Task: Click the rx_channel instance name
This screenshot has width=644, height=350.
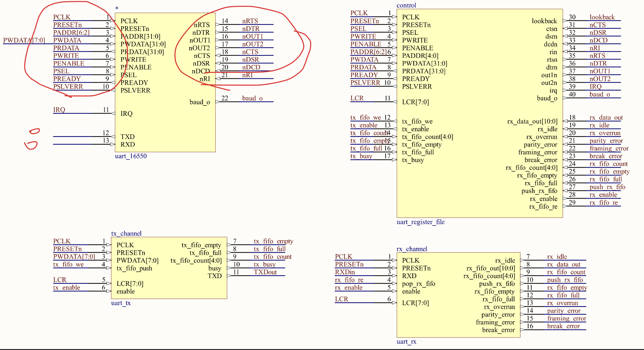Action: point(411,249)
